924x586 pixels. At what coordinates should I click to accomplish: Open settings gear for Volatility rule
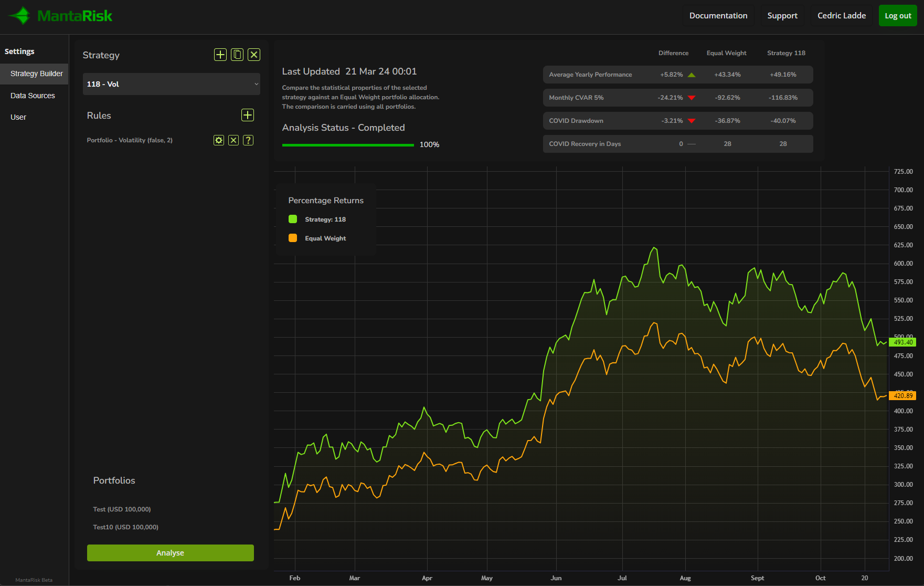tap(219, 140)
